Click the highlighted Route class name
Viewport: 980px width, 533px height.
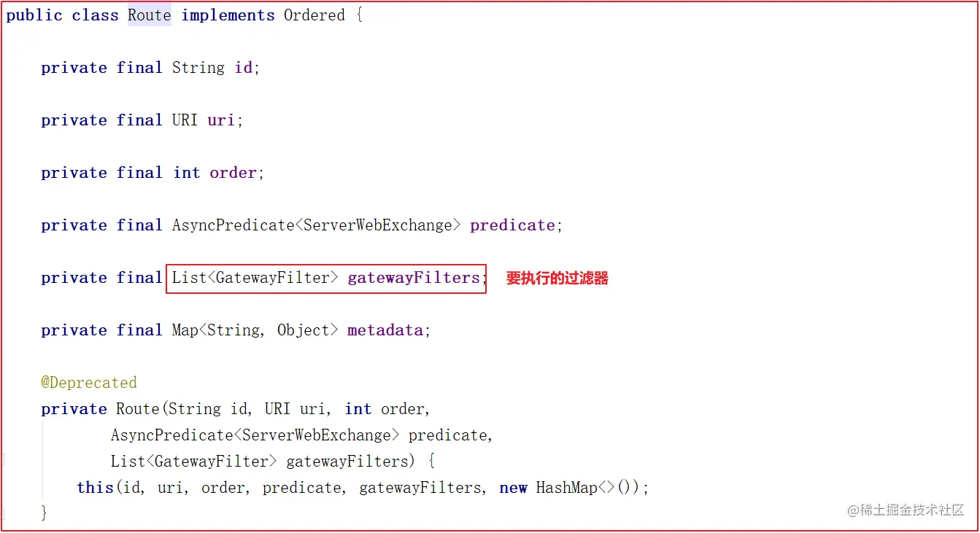click(150, 15)
